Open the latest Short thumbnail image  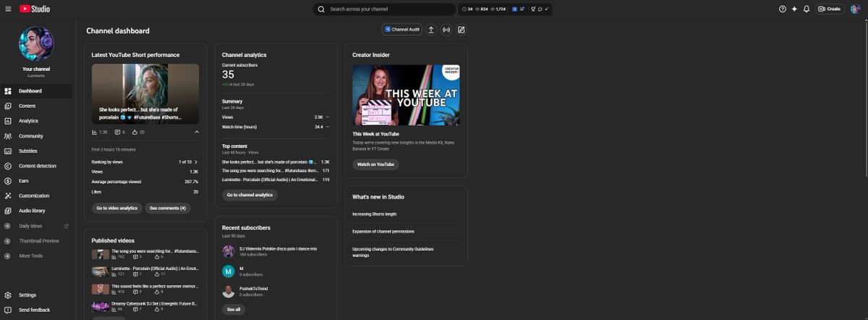pos(145,94)
